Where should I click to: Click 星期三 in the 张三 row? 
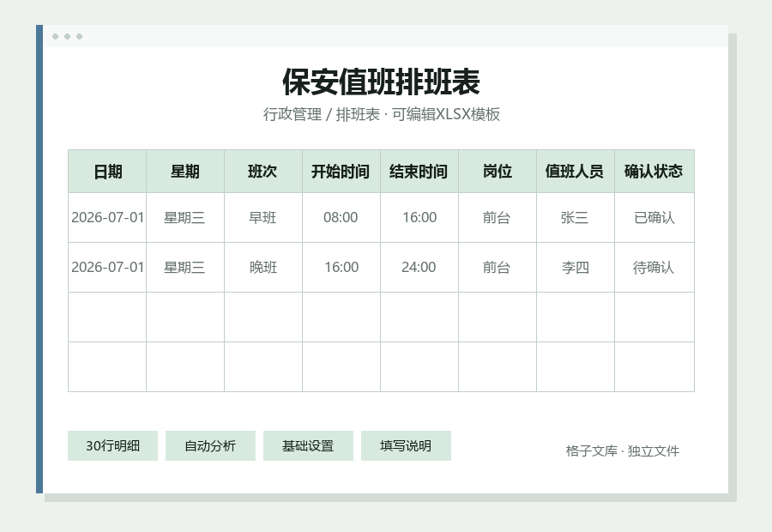(x=185, y=217)
